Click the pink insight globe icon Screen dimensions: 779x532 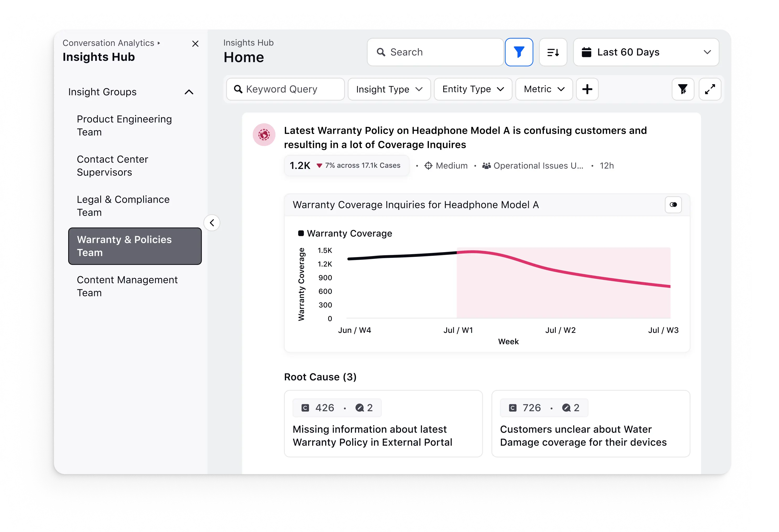point(264,135)
